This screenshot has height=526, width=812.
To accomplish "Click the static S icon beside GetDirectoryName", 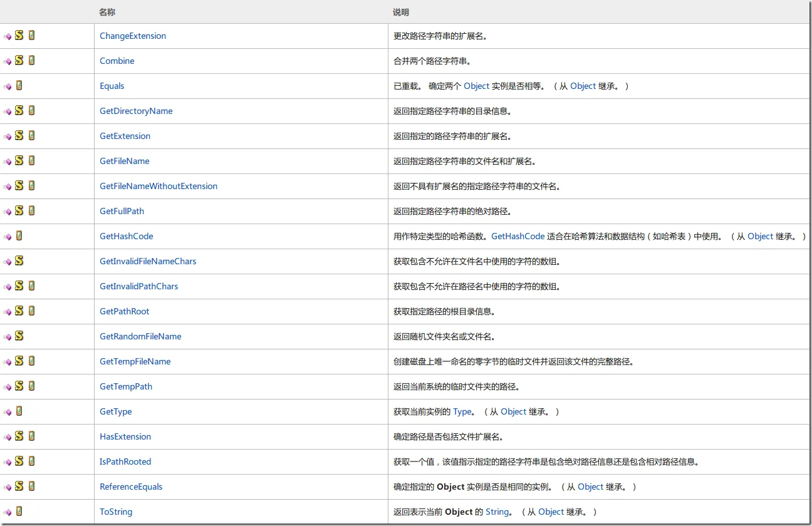I will 19,111.
